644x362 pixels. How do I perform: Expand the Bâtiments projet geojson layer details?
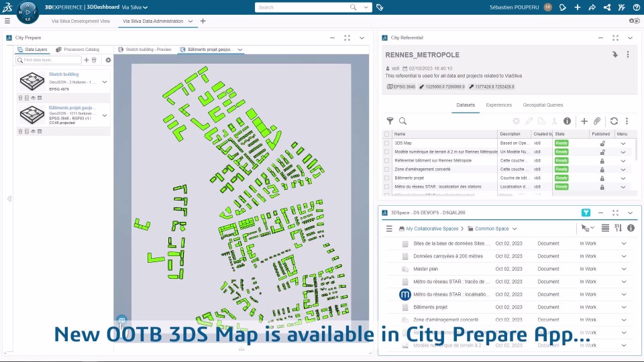tap(105, 115)
